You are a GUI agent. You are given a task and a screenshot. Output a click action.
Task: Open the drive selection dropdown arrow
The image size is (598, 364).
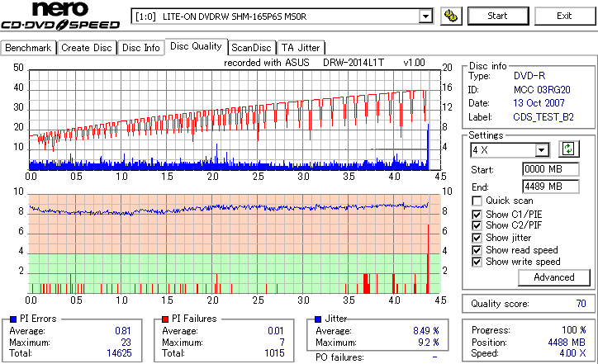[x=425, y=17]
